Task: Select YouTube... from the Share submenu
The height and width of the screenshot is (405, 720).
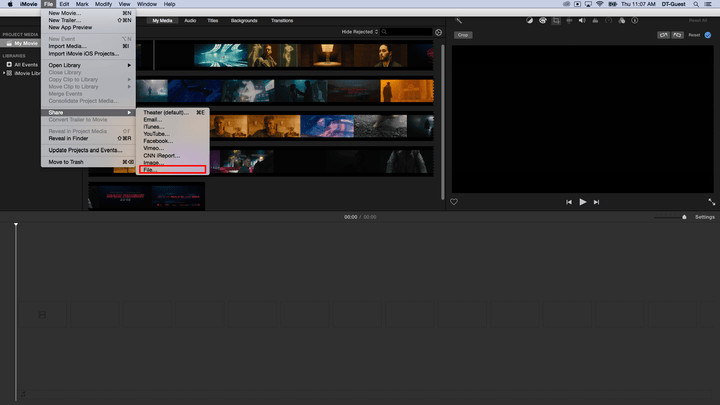Action: pos(156,133)
